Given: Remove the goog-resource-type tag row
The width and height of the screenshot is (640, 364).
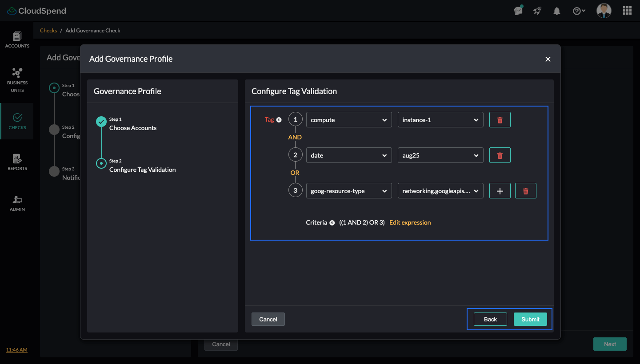Looking at the screenshot, I should click(525, 191).
